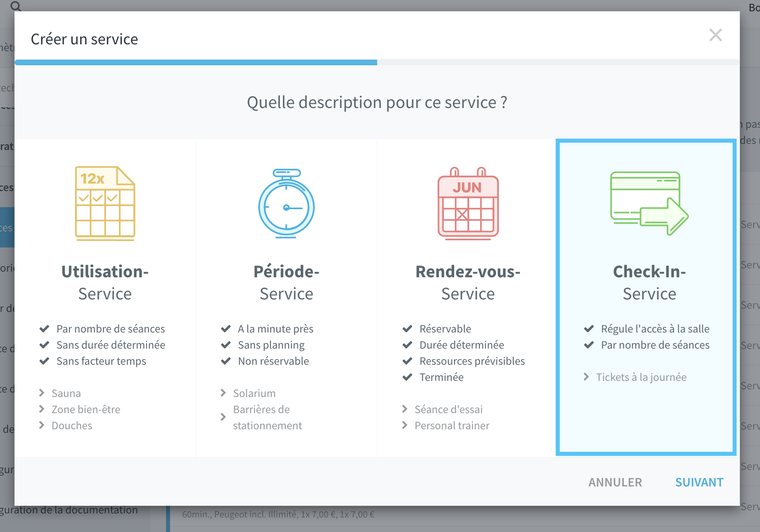
Task: Click the chevron beside Solarium
Action: 223,393
